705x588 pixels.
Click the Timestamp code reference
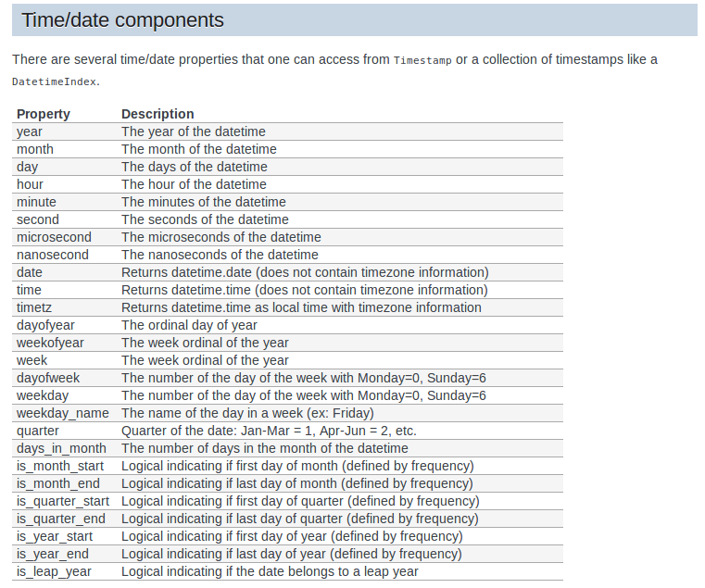422,60
